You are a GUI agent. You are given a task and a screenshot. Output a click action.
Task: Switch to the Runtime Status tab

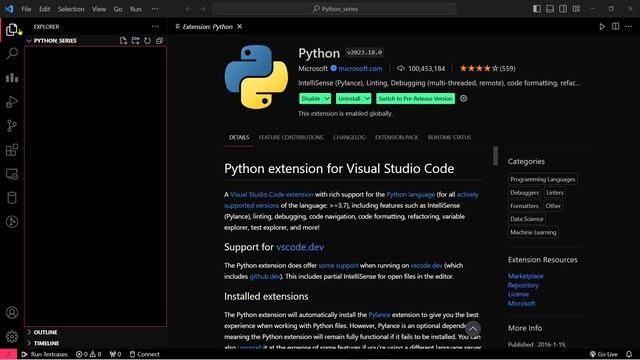click(x=449, y=138)
